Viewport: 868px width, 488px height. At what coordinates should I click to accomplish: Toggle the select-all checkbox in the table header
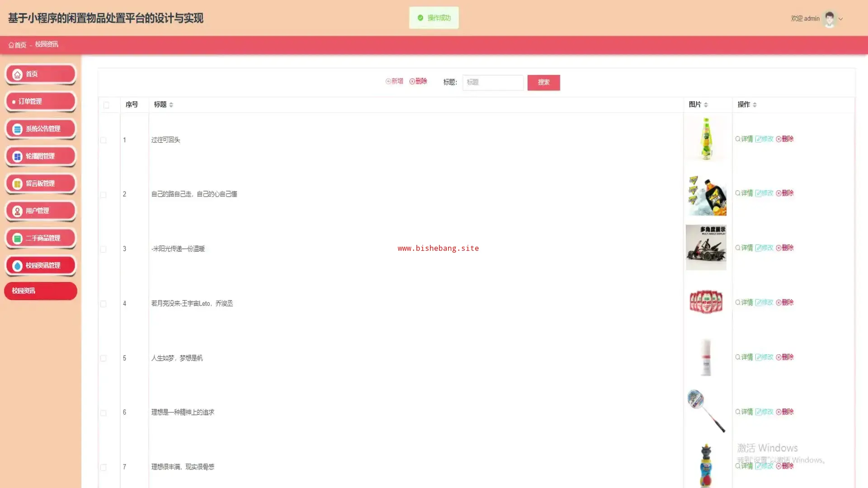coord(106,105)
